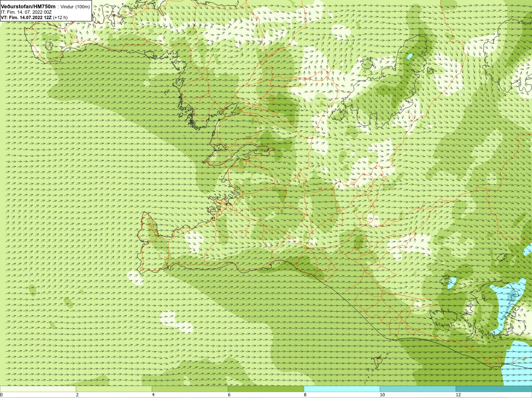Click the scale label 2

point(77,395)
